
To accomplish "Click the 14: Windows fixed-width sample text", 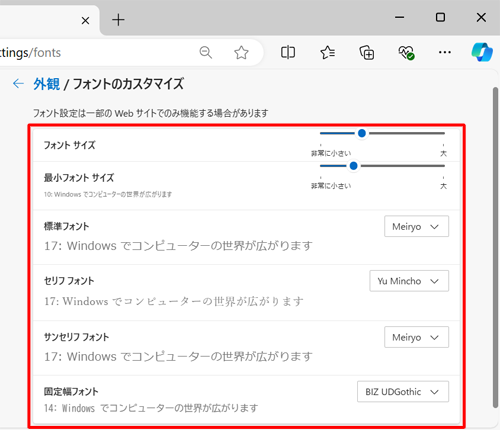I will pyautogui.click(x=151, y=408).
